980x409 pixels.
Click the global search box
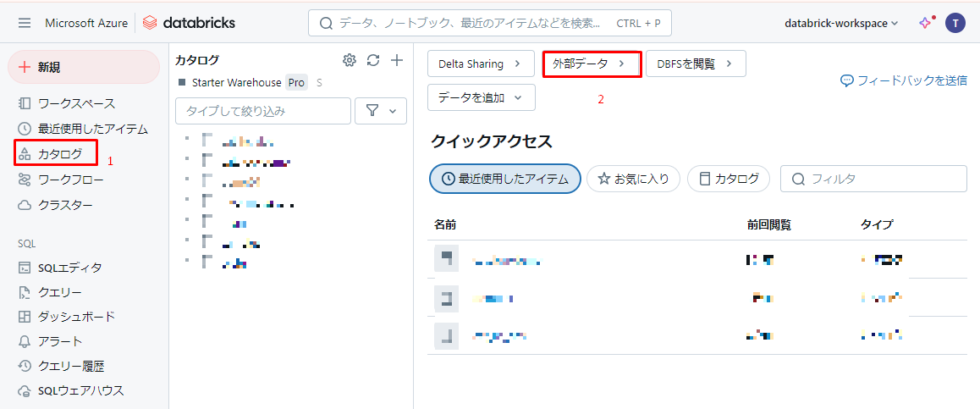pos(491,23)
